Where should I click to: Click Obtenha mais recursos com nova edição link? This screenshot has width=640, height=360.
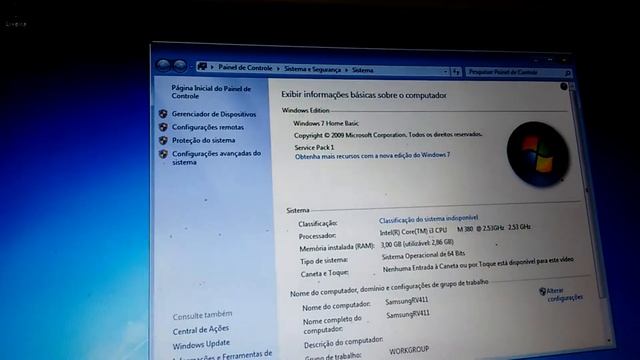click(x=372, y=156)
